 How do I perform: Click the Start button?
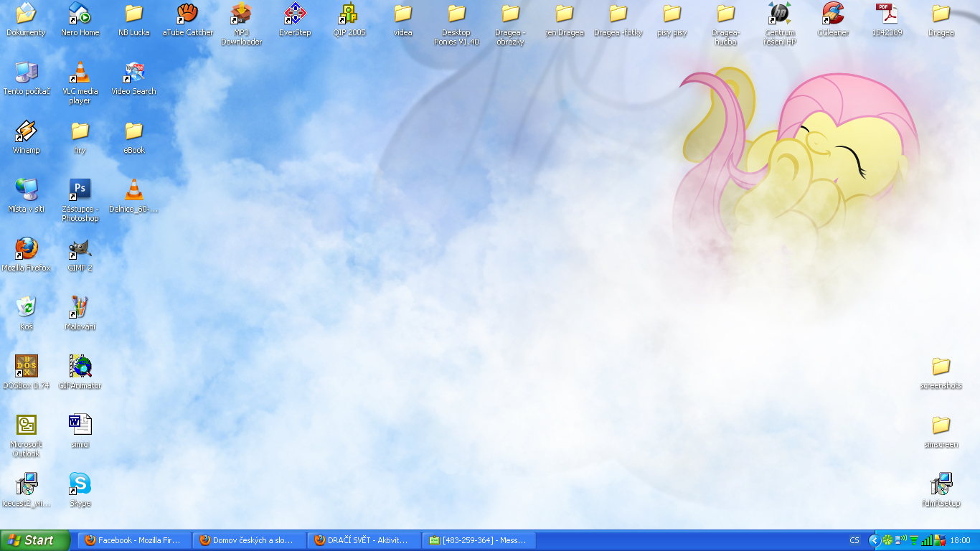[35, 540]
